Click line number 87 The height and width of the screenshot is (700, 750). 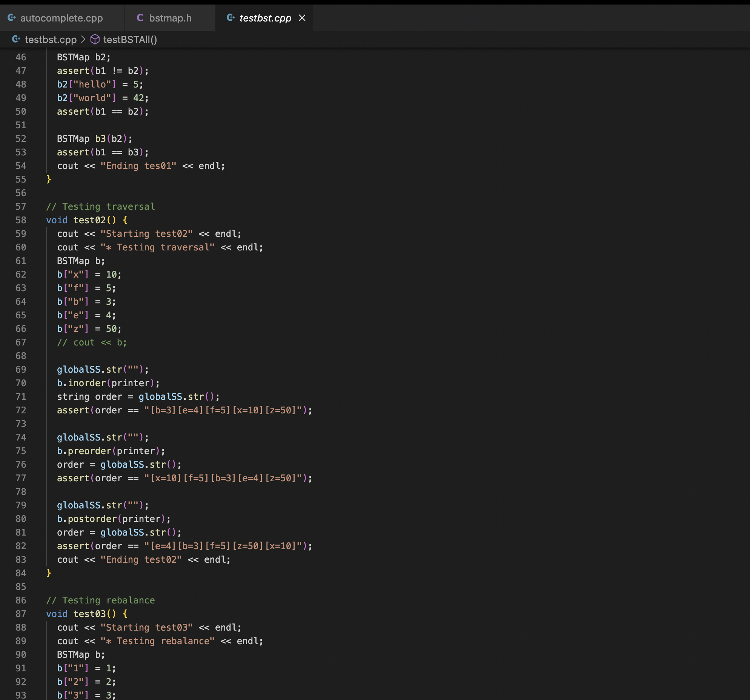[x=21, y=614]
